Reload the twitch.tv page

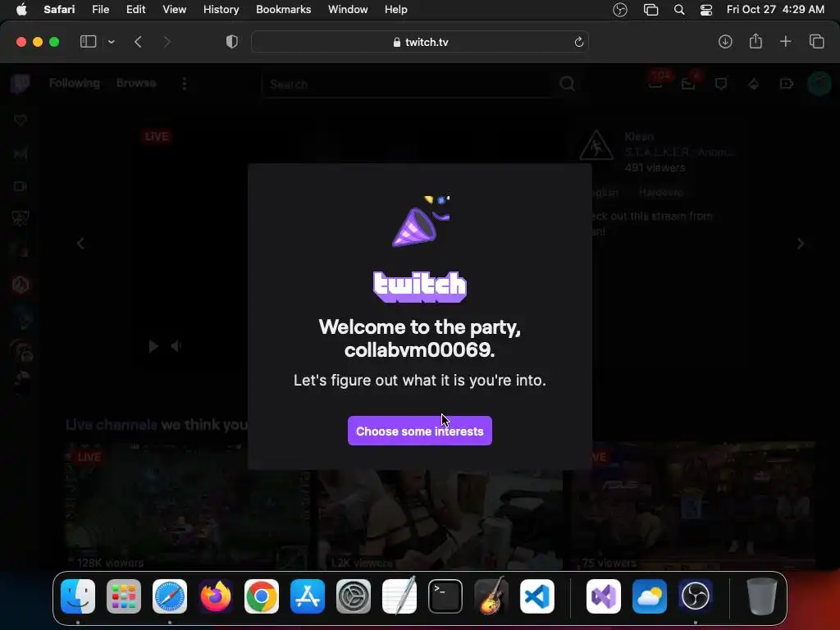(578, 42)
